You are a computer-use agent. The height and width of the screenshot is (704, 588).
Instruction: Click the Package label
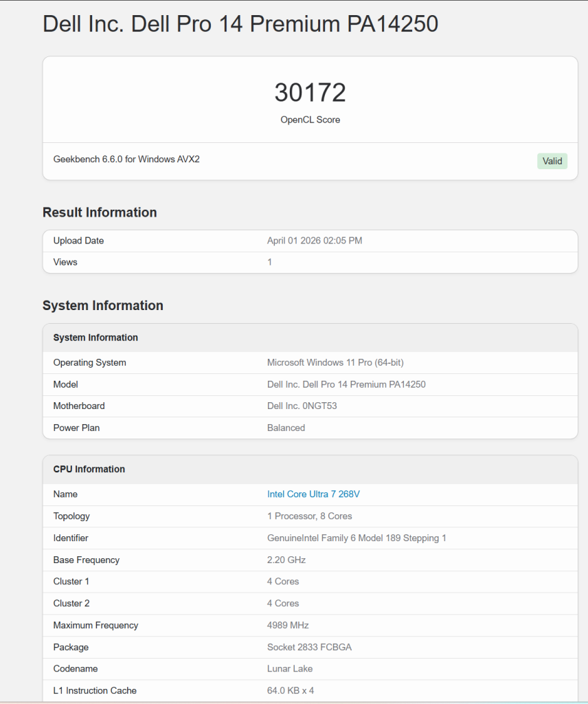[71, 648]
